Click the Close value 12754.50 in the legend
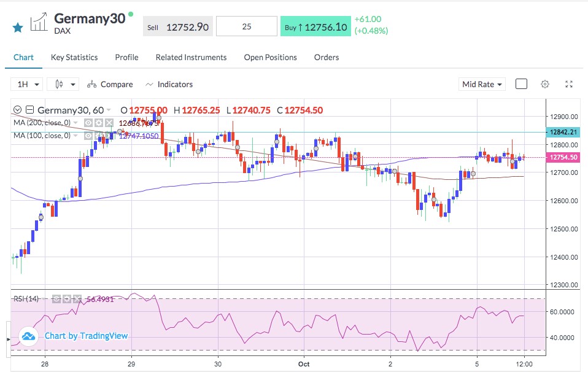Image resolution: width=588 pixels, height=372 pixels. coord(304,110)
